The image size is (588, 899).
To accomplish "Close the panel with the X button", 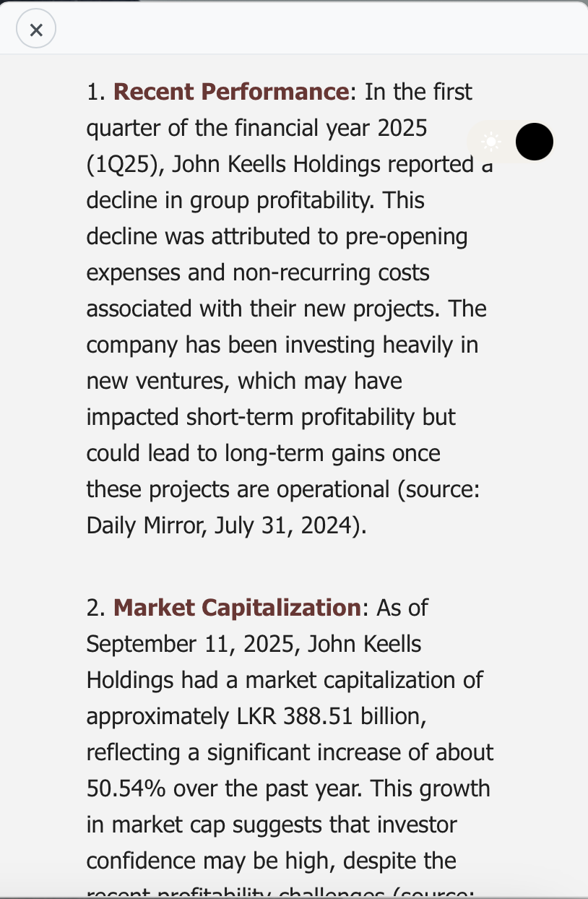I will pos(36,30).
